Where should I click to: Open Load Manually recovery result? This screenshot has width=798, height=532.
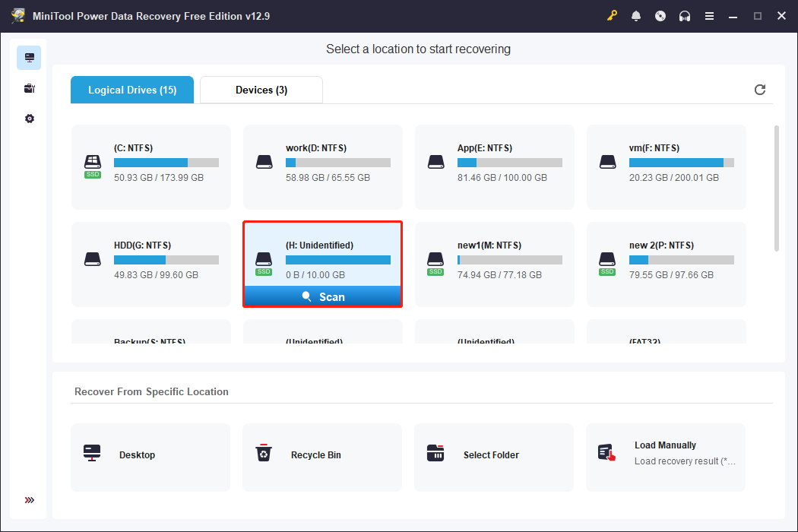(666, 458)
